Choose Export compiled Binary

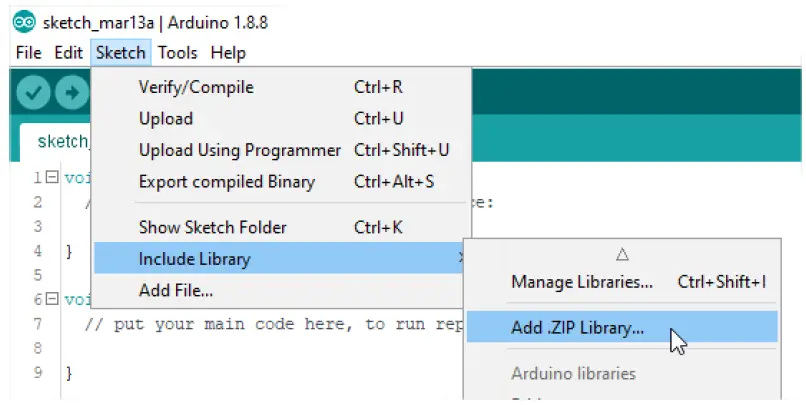click(227, 182)
